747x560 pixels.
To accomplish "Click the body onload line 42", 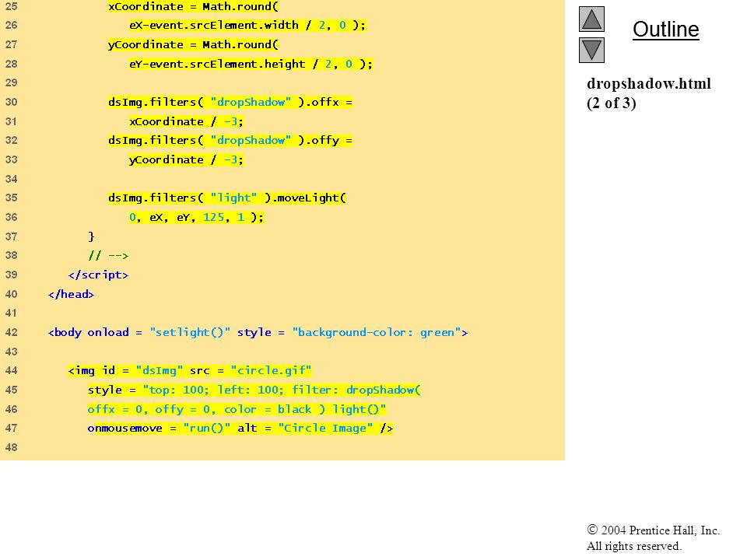I will 258,332.
